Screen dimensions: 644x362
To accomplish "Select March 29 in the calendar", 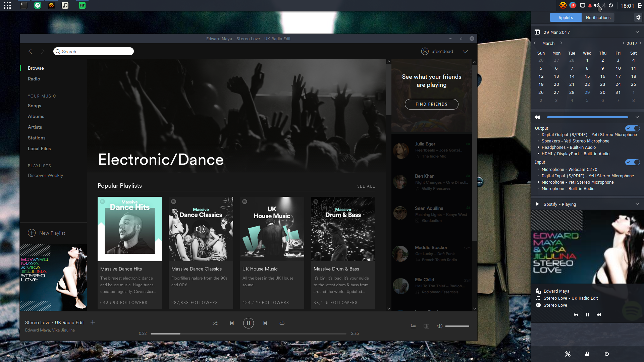I will [587, 93].
